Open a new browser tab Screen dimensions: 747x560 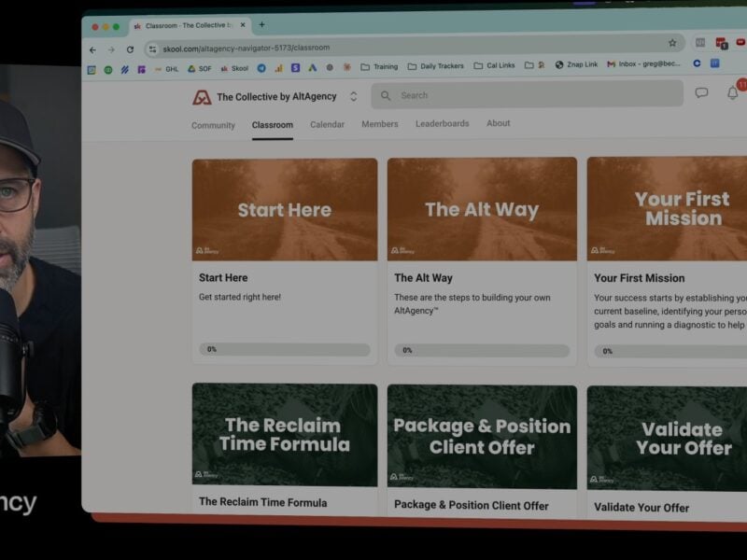click(x=261, y=25)
